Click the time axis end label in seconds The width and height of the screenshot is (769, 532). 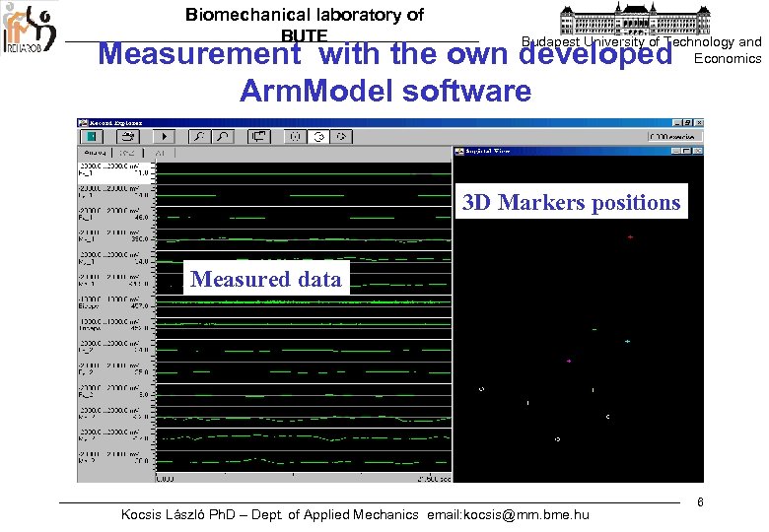[x=434, y=479]
